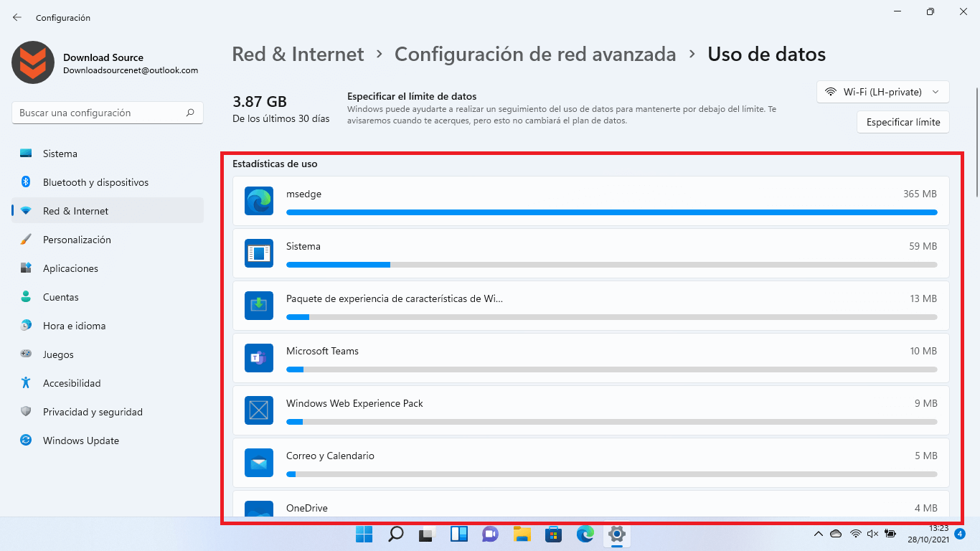This screenshot has height=551, width=980.
Task: Click the Aplicaciones sidebar icon
Action: click(26, 268)
